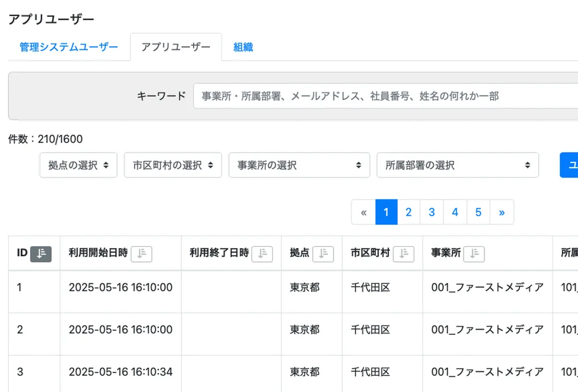
Task: Go to previous page with « button
Action: [x=364, y=212]
